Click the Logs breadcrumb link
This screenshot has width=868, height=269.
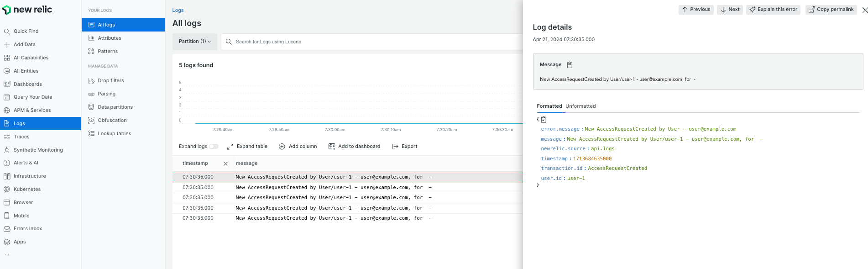(x=178, y=10)
